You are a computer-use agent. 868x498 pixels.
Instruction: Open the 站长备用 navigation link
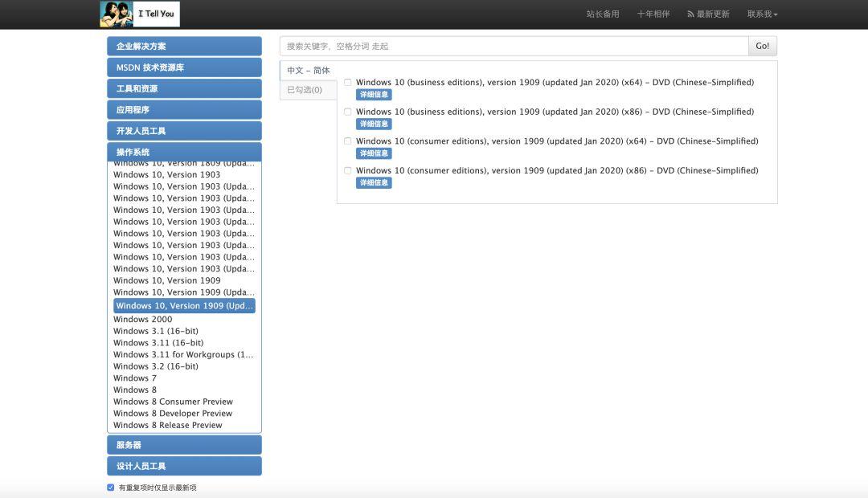(x=603, y=14)
